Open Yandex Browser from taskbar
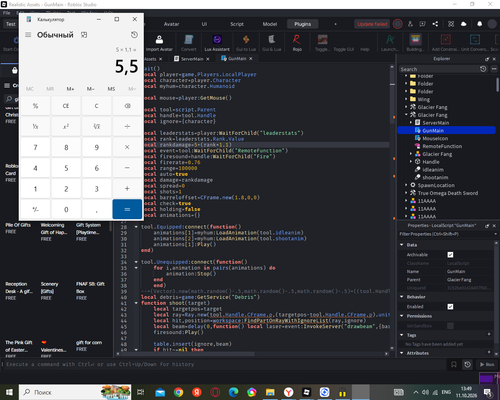The width and height of the screenshot is (500, 400). pyautogui.click(x=289, y=392)
